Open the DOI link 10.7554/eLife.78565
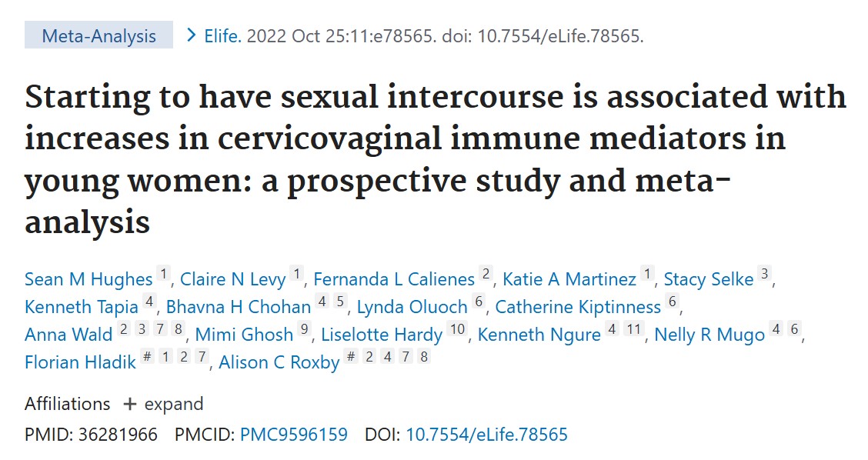Image resolution: width=868 pixels, height=460 pixels. point(486,435)
